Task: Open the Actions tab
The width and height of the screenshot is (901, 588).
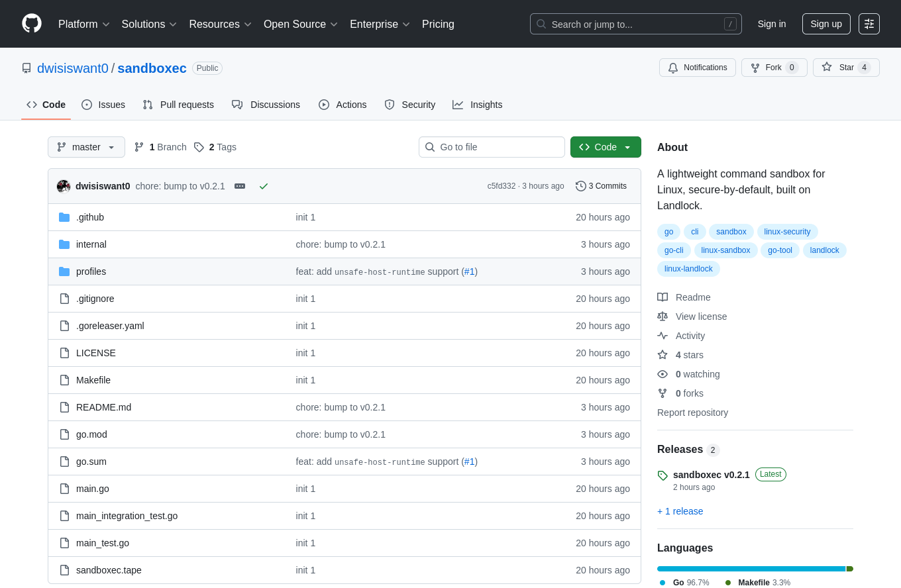Action: (x=343, y=105)
